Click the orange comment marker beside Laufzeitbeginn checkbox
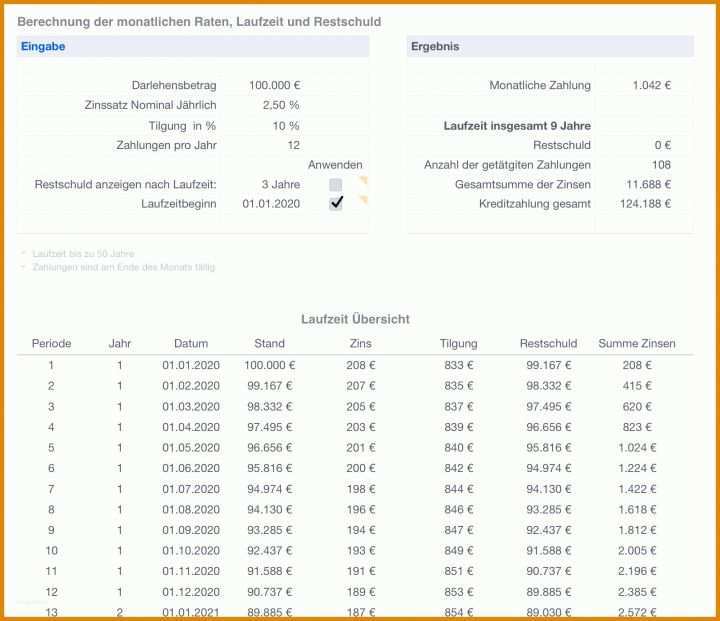Image resolution: width=720 pixels, height=621 pixels. 364,199
